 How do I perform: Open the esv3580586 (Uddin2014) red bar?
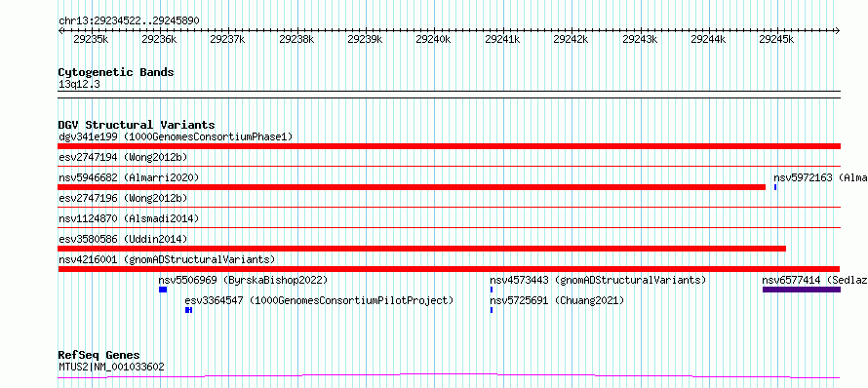click(422, 249)
